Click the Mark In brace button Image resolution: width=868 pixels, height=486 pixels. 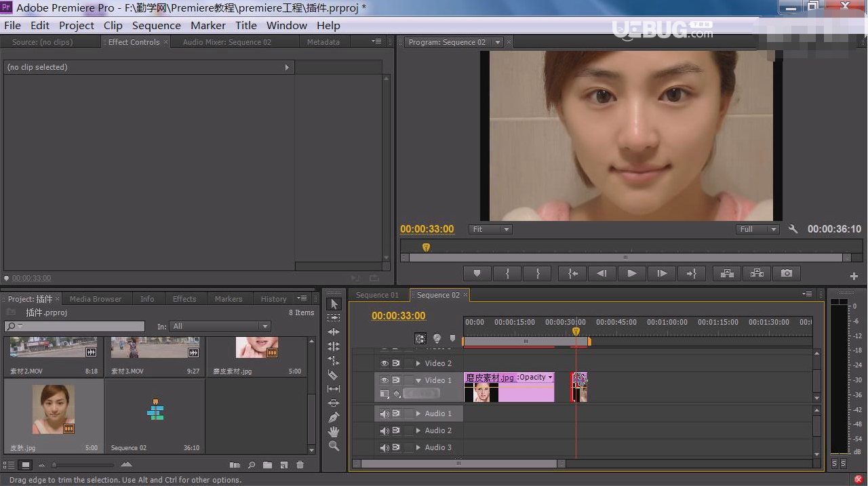[507, 273]
